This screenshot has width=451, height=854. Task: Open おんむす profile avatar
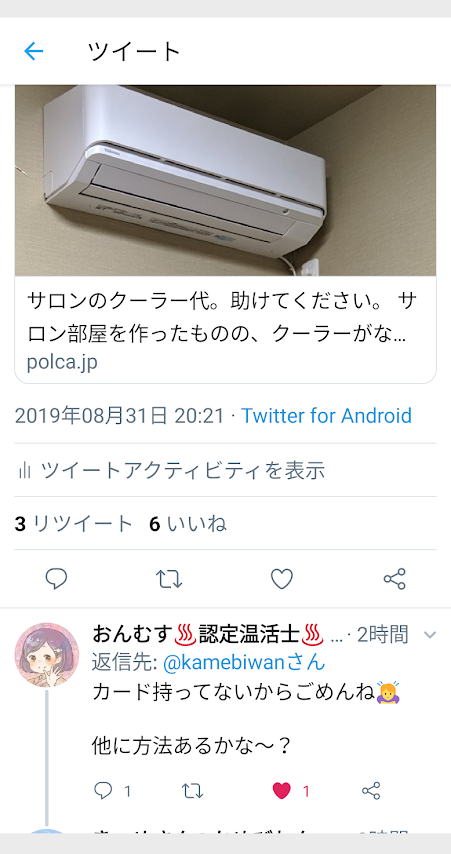[46, 655]
